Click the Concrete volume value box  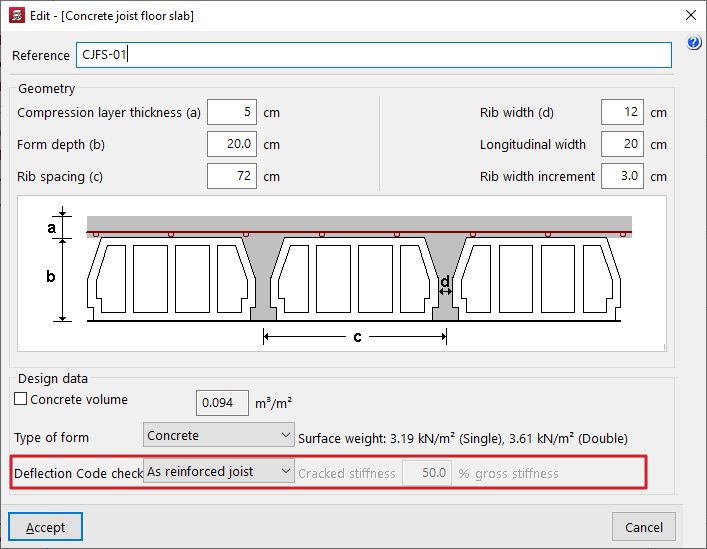[221, 403]
